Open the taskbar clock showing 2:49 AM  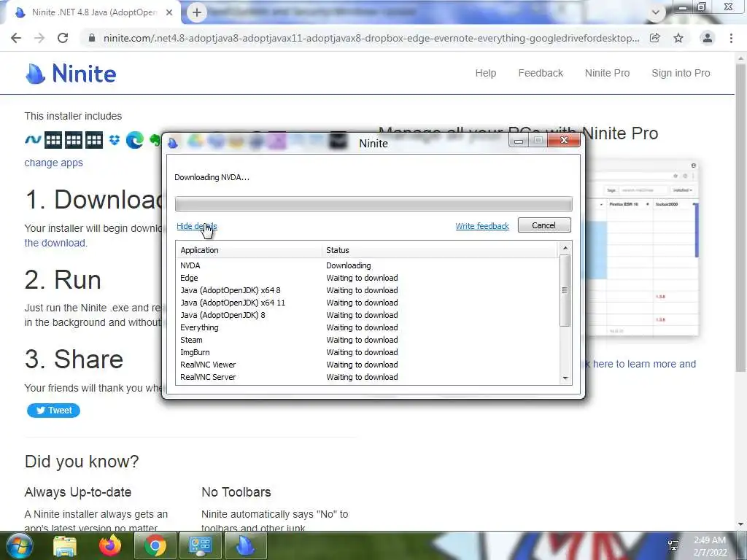pos(710,546)
